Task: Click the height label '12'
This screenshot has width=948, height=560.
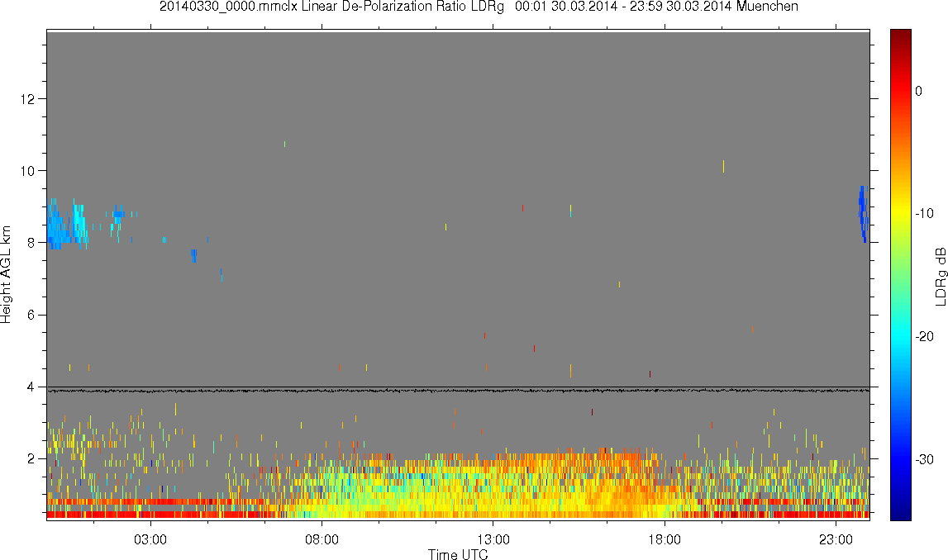Action: point(27,98)
